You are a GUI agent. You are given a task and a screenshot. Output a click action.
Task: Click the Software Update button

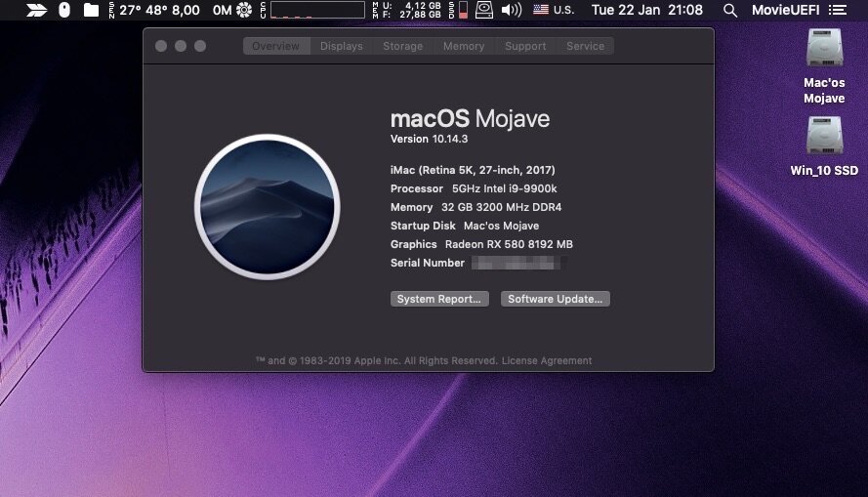click(556, 299)
